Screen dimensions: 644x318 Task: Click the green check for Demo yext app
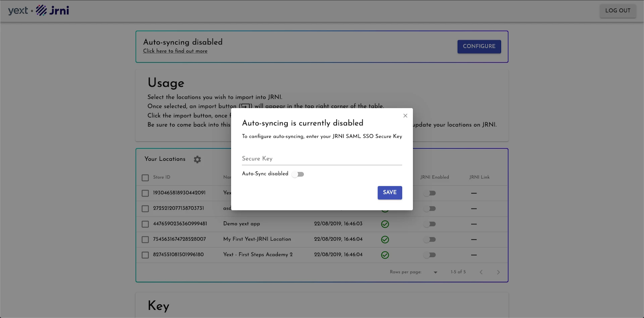385,224
